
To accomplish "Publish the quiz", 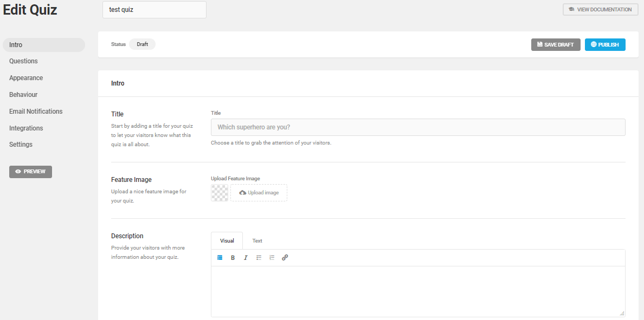I will click(x=605, y=45).
